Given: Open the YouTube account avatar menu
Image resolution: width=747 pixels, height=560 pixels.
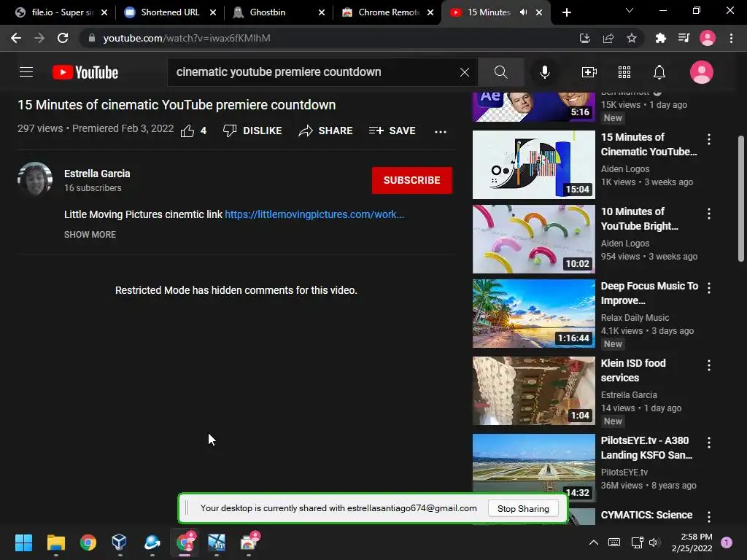Looking at the screenshot, I should coord(701,72).
